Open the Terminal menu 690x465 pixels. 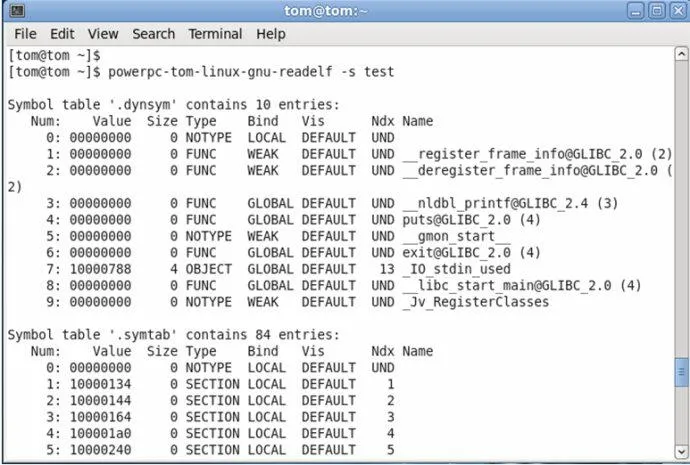215,34
